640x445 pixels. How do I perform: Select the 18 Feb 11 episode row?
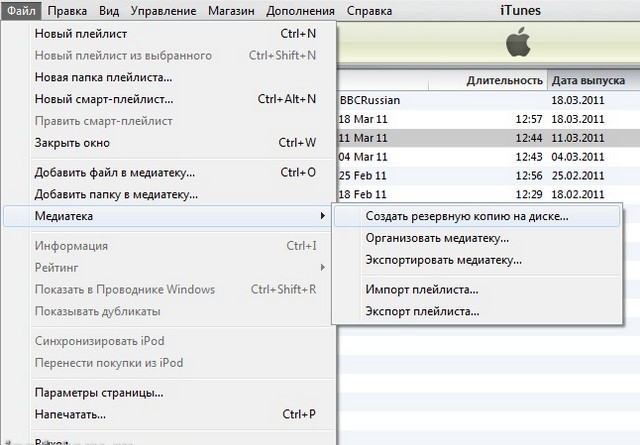(488, 194)
